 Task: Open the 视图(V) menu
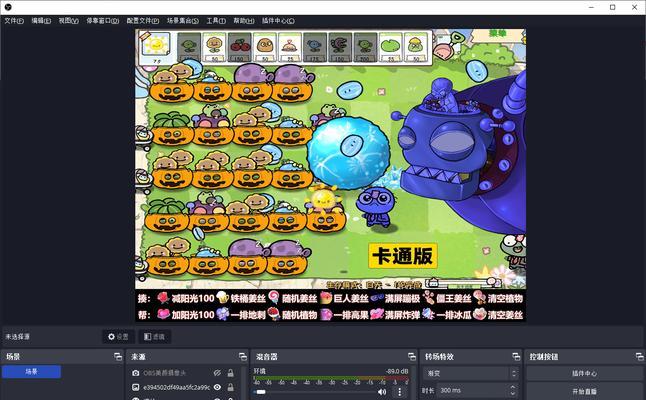[x=68, y=21]
